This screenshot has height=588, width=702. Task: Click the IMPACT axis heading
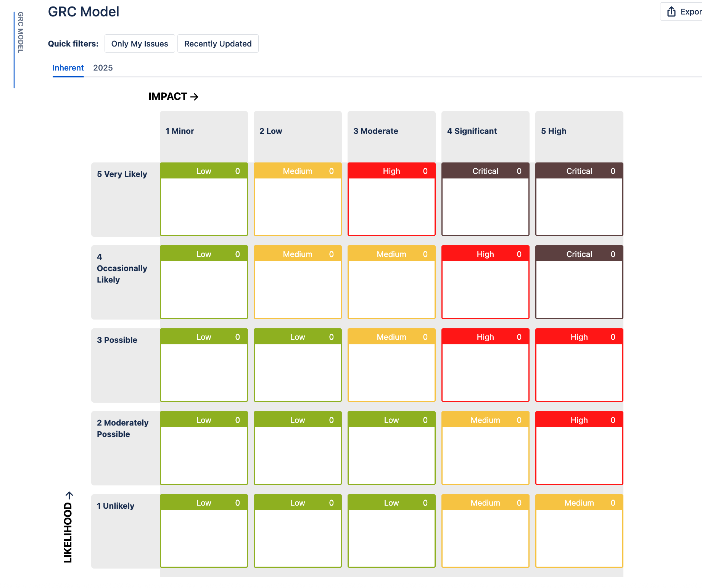174,96
